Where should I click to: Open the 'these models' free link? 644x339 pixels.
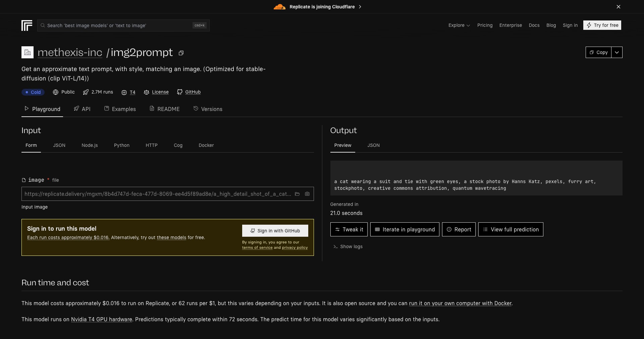tap(171, 237)
